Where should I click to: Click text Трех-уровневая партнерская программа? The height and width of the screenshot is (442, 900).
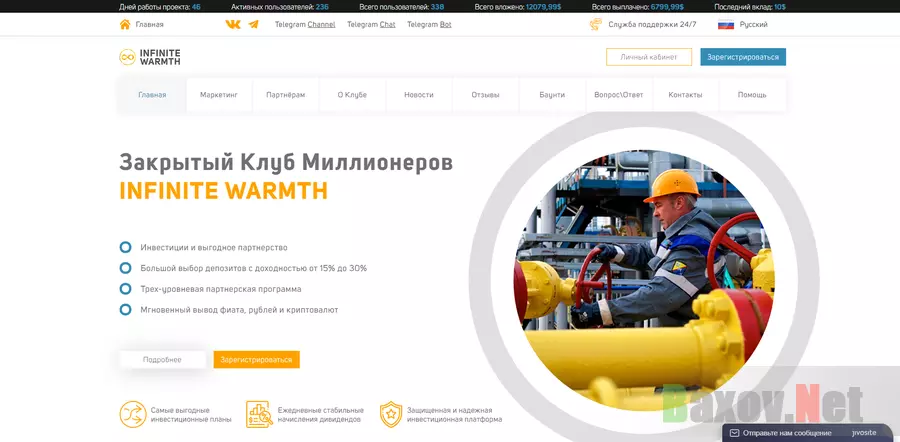tap(221, 289)
